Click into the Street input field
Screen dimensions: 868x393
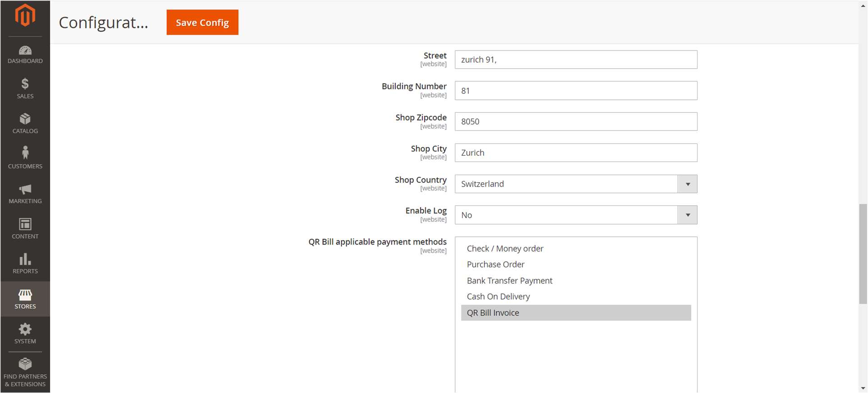[575, 60]
